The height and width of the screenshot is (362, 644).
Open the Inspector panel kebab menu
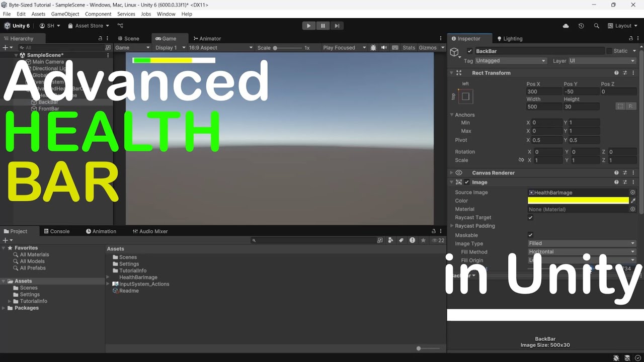[x=638, y=39]
